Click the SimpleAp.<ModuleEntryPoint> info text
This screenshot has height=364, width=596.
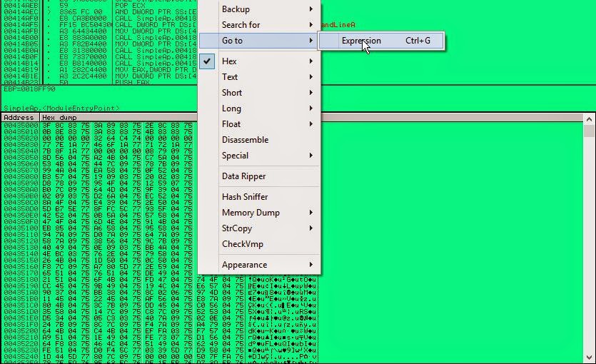61,108
